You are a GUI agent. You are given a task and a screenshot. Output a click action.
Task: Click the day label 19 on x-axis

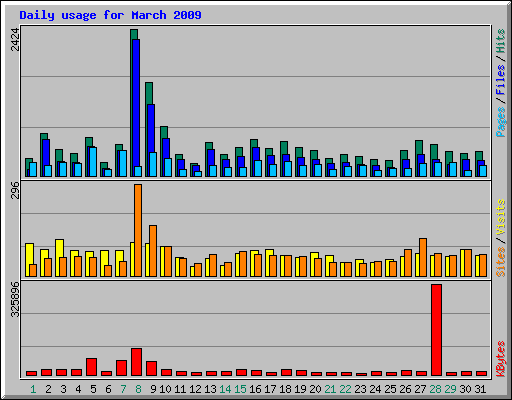click(x=300, y=389)
